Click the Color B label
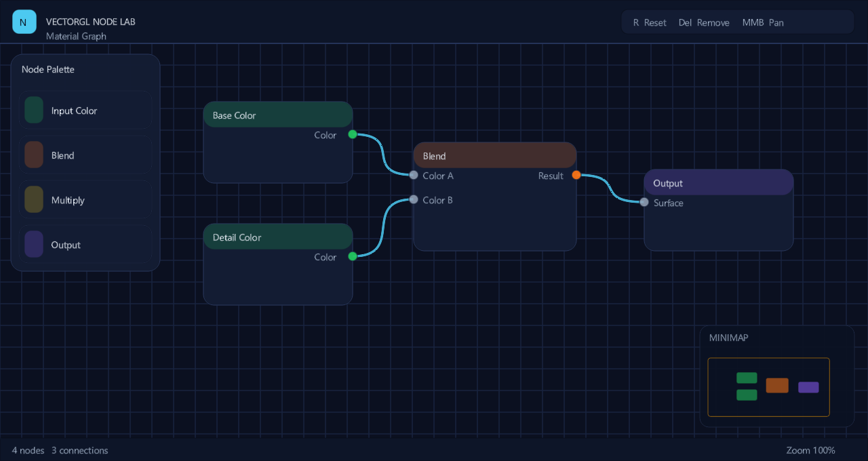The image size is (868, 461). click(x=437, y=200)
